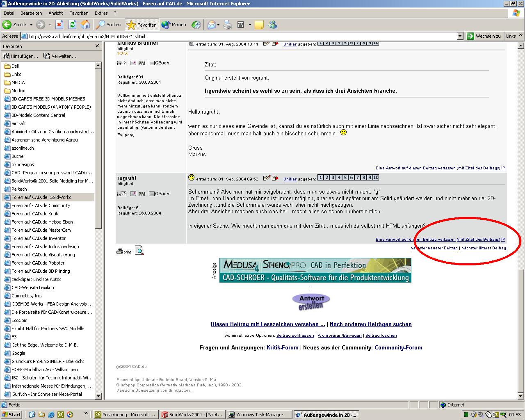Click Diesen Beitrag mit Lesezeichen versehen

(268, 324)
